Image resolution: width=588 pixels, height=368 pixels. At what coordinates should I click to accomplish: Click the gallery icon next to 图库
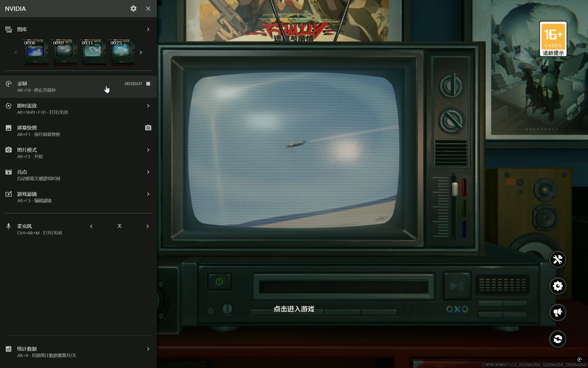9,29
